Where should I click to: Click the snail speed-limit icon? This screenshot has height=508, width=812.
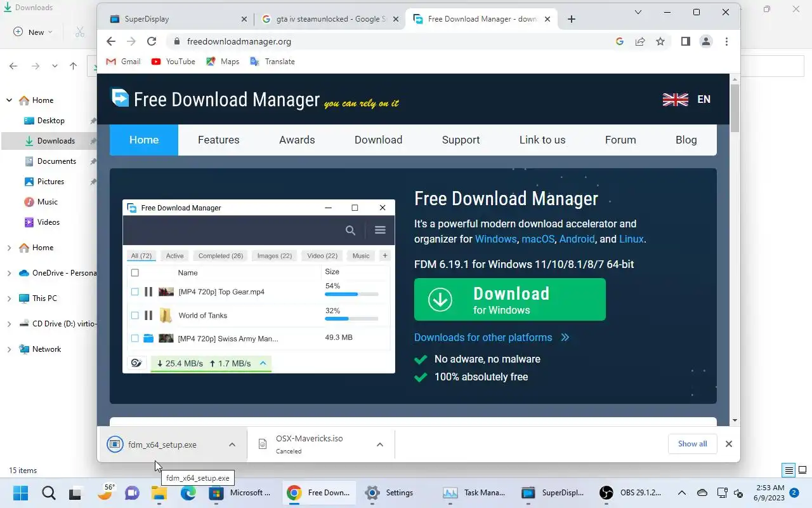click(136, 363)
